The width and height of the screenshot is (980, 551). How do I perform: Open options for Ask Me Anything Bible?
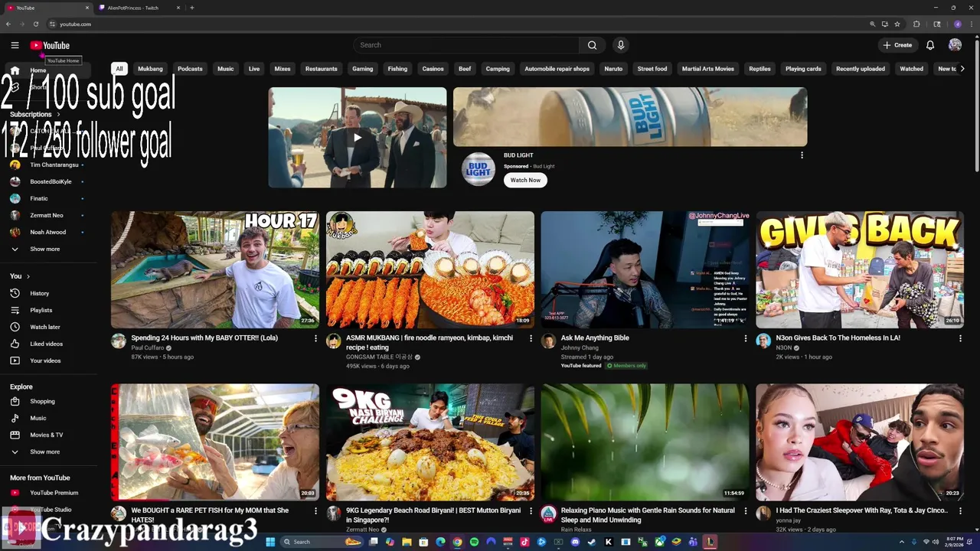pyautogui.click(x=746, y=338)
